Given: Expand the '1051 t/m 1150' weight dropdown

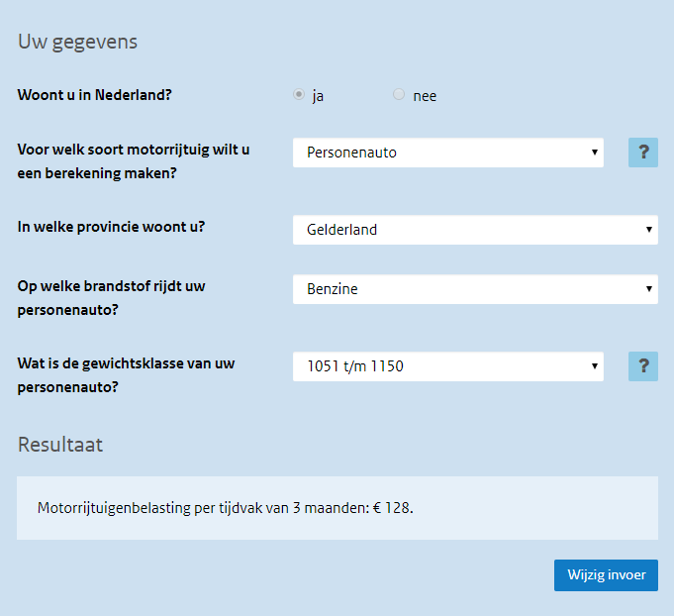Looking at the screenshot, I should (448, 366).
